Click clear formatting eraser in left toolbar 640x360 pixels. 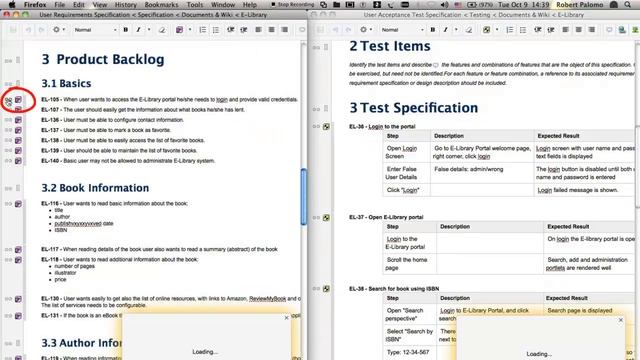[x=162, y=30]
